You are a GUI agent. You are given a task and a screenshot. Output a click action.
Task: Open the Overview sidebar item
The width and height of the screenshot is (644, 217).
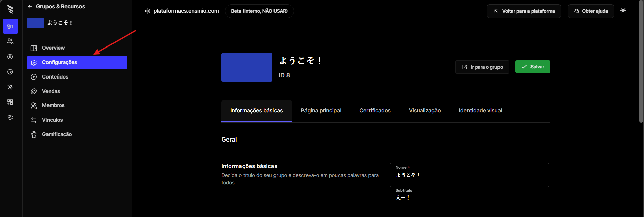coord(53,48)
